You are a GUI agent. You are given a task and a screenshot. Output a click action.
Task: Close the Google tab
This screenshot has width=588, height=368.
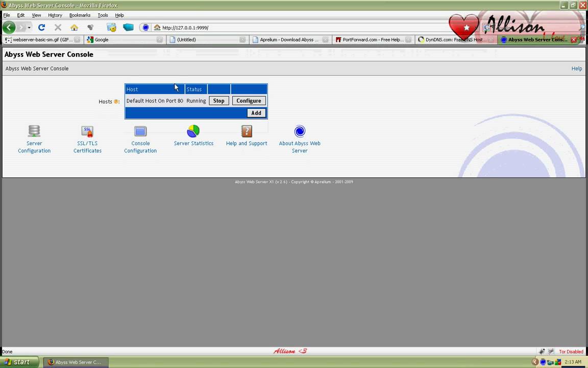(159, 39)
